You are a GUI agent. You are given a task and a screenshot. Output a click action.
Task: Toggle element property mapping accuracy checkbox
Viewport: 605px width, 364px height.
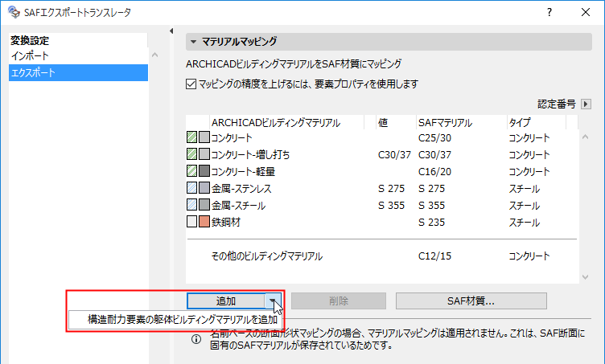[191, 84]
